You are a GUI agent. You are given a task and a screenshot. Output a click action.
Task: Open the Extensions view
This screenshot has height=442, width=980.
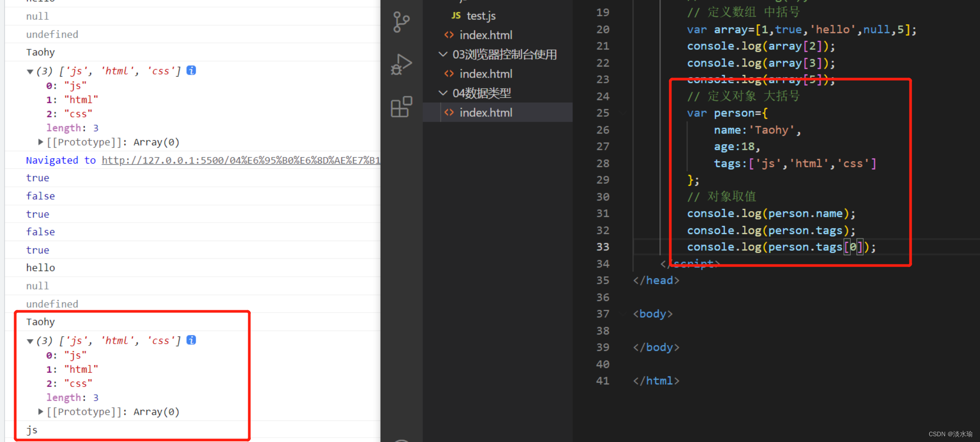401,107
